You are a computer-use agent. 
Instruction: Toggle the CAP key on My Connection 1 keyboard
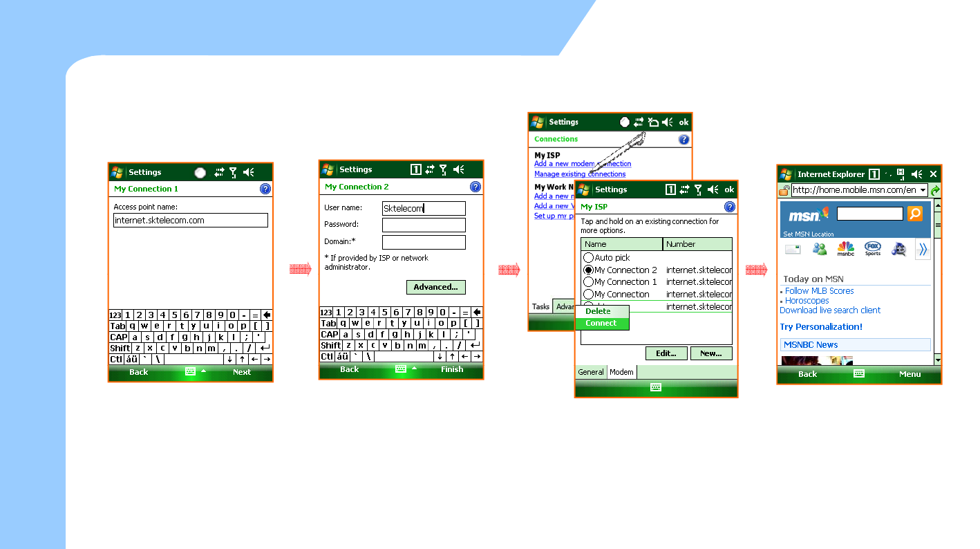pos(119,337)
